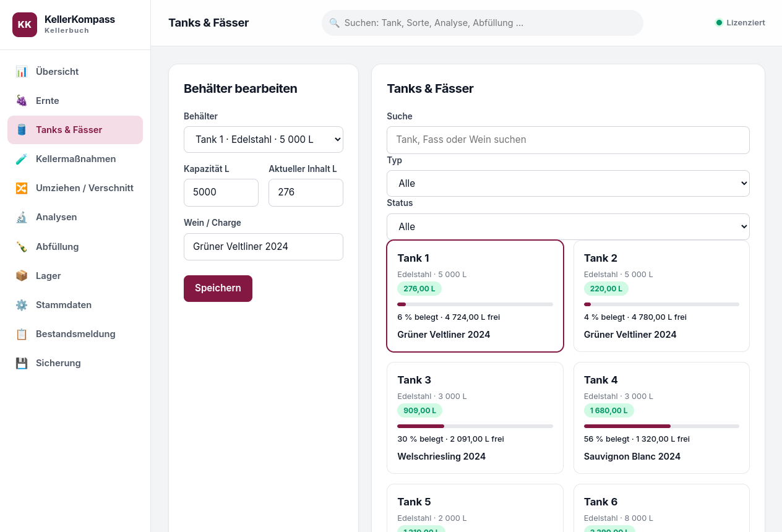Click the Tank 5 heading

414,502
